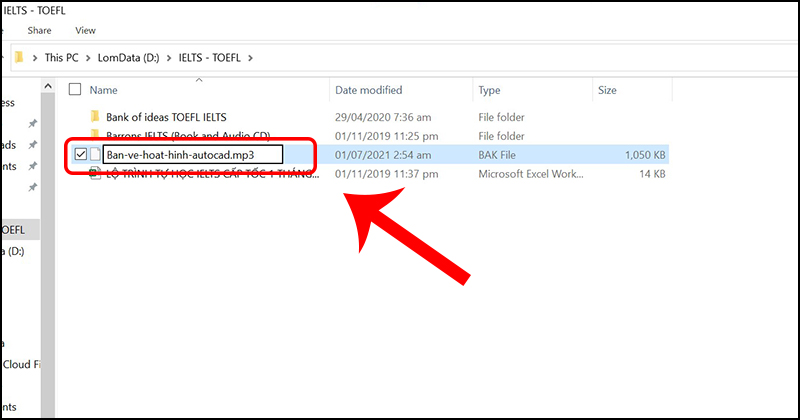Go to LomData (D:) in the breadcrumb
This screenshot has width=800, height=420.
point(129,58)
